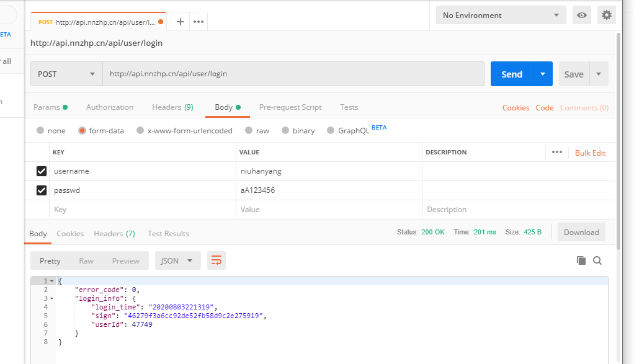This screenshot has width=634, height=364.
Task: Copy response body with copy icon
Action: pos(581,261)
